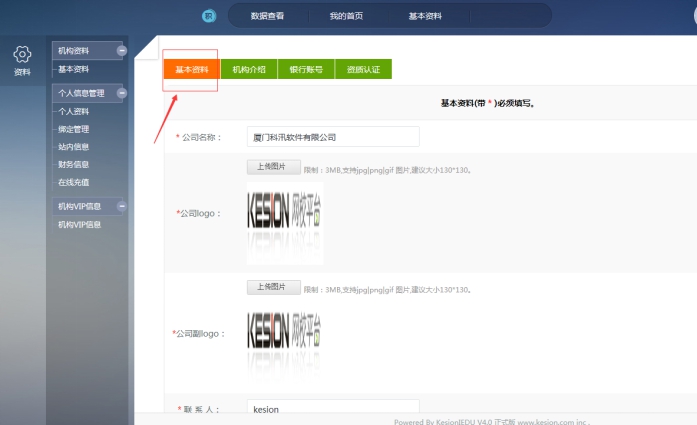Switch to the 资质认证 tab
697x425 pixels.
click(363, 69)
